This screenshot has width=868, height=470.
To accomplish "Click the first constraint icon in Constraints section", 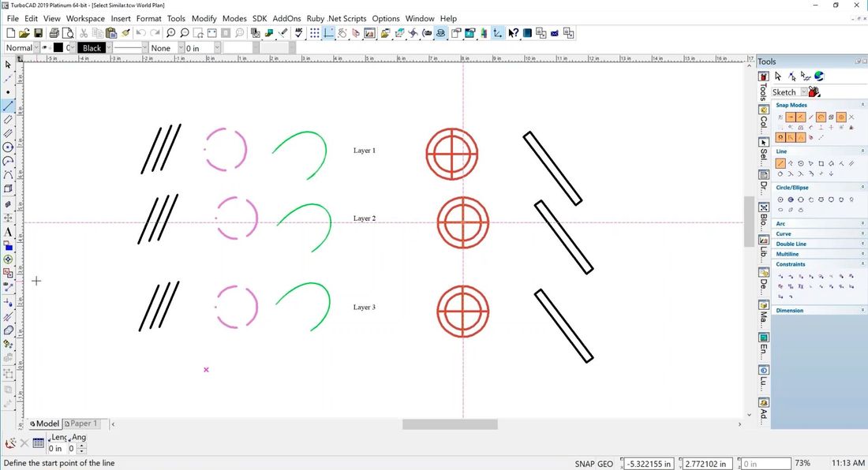I will coord(780,276).
